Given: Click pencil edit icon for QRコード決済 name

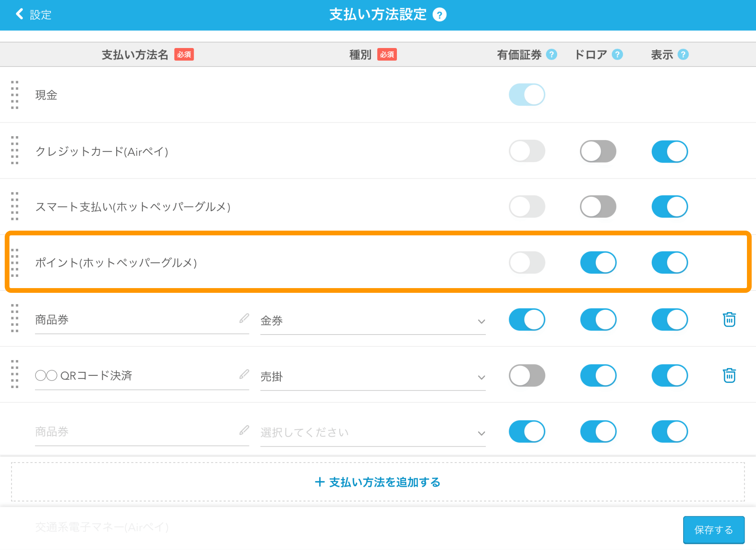Looking at the screenshot, I should point(244,374).
